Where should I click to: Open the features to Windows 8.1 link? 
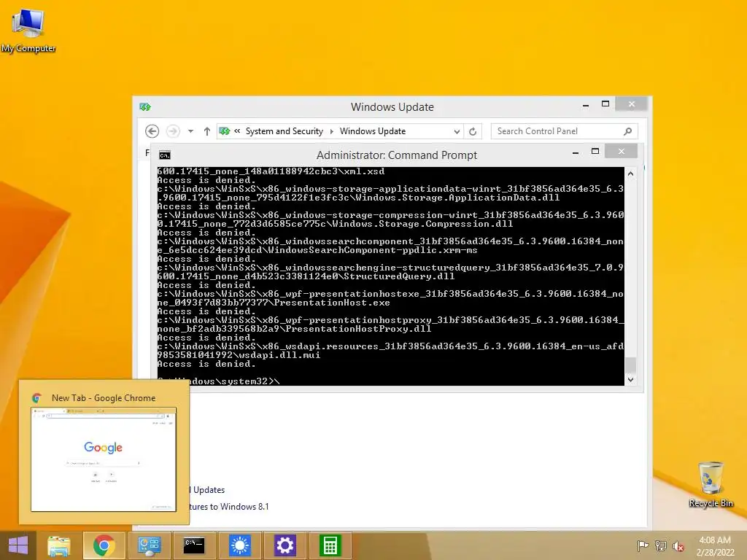(x=228, y=507)
